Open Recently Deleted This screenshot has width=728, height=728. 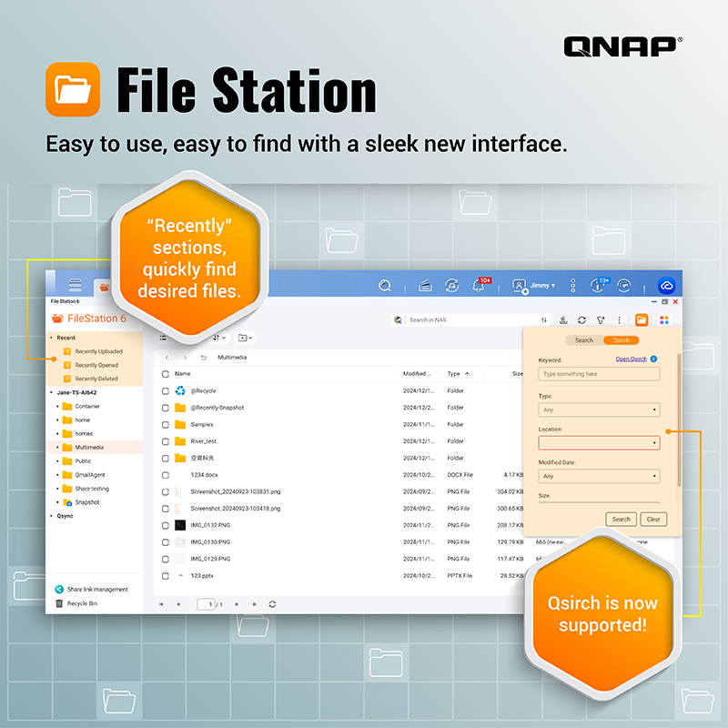[x=96, y=379]
